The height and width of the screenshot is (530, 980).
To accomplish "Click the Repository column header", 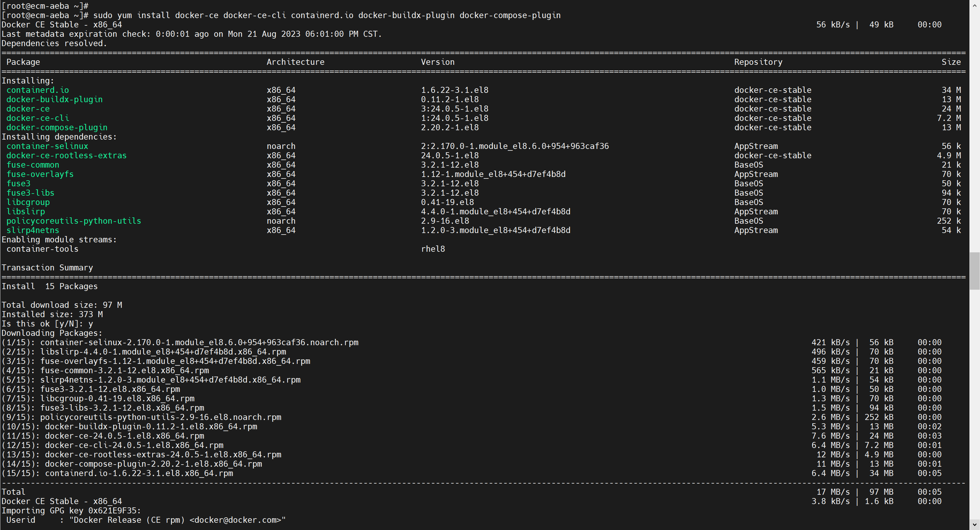I will point(758,62).
